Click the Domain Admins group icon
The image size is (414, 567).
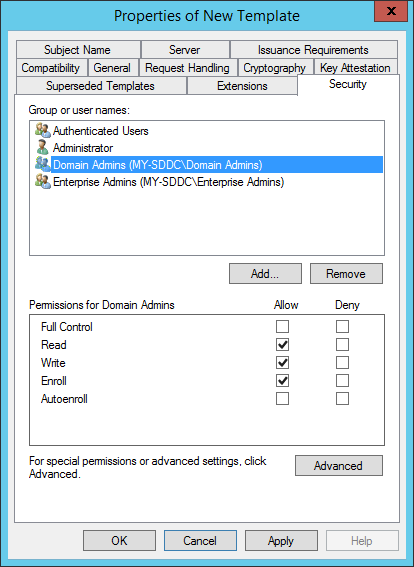[x=43, y=165]
